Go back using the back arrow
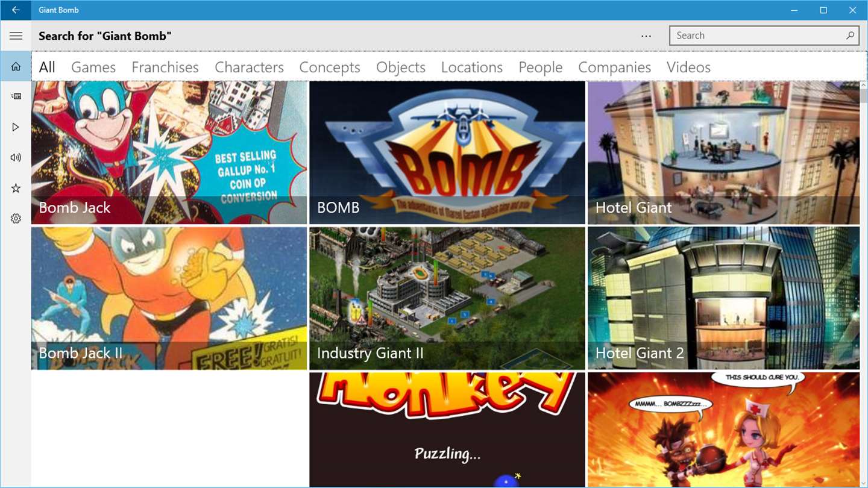Screen dimensions: 868x488 coord(16,10)
